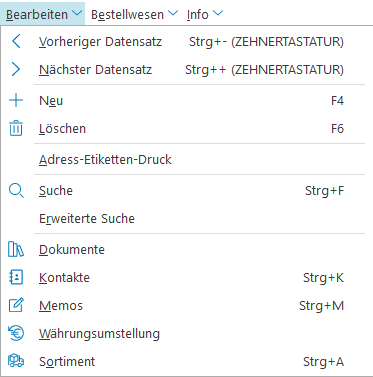Expand the Bestellwesen menu chevron

[x=173, y=13]
